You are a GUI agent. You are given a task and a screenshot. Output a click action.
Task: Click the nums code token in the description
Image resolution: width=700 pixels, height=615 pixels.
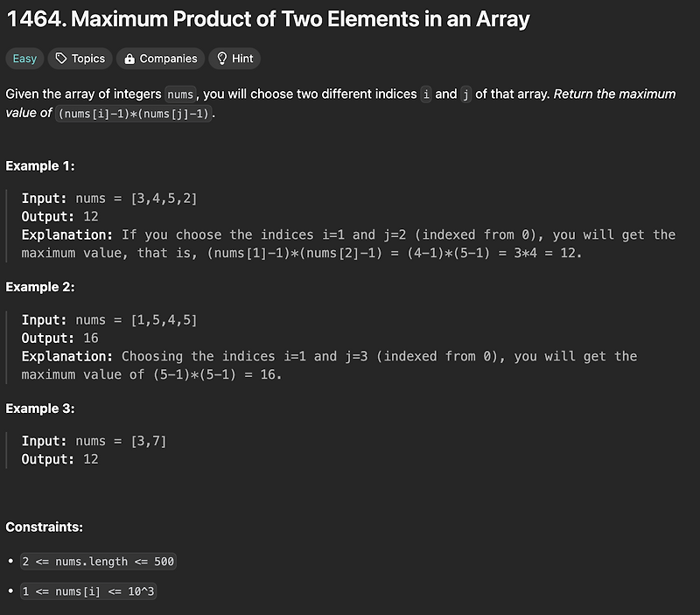180,94
